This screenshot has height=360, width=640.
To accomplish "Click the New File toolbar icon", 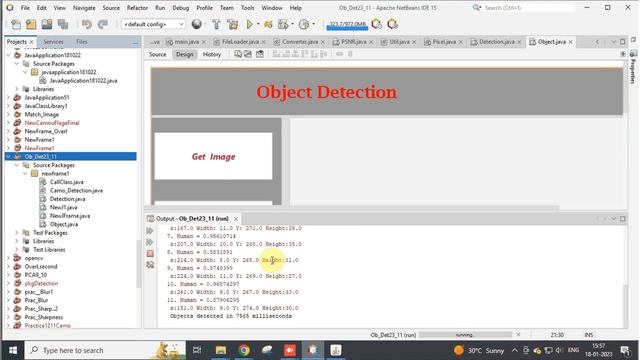I will pos(16,24).
